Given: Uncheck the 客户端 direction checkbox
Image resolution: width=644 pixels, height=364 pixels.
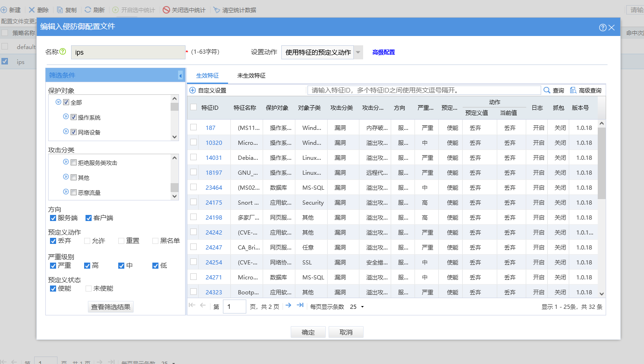Looking at the screenshot, I should coord(88,218).
